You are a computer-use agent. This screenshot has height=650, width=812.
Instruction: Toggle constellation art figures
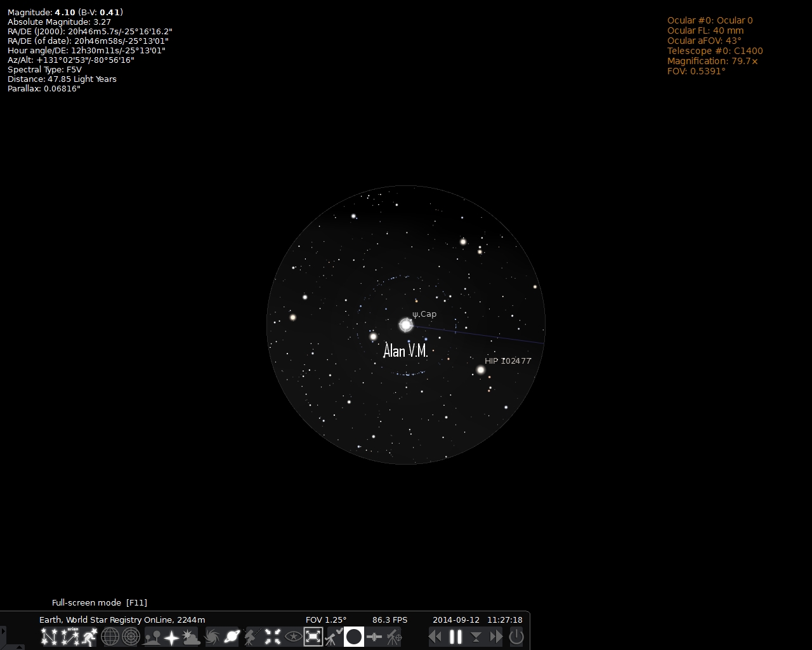[x=89, y=636]
